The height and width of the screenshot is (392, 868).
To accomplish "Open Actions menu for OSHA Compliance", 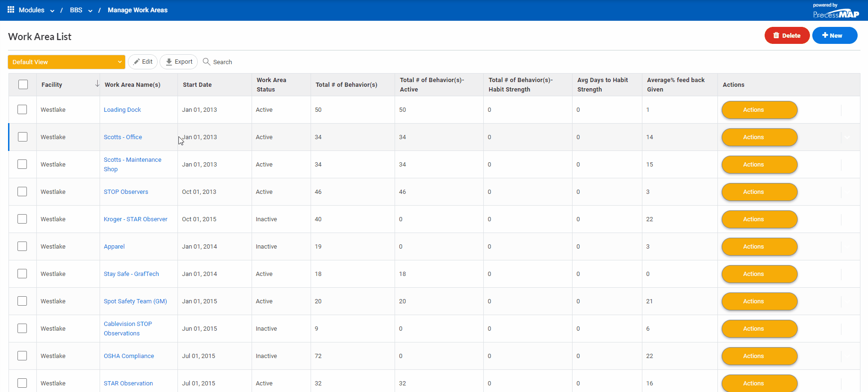I will [759, 356].
